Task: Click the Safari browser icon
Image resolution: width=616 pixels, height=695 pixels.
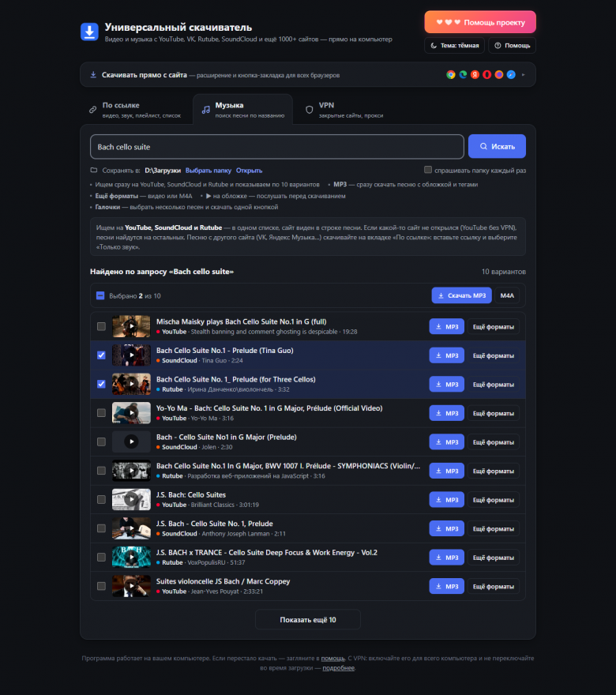Action: click(511, 74)
